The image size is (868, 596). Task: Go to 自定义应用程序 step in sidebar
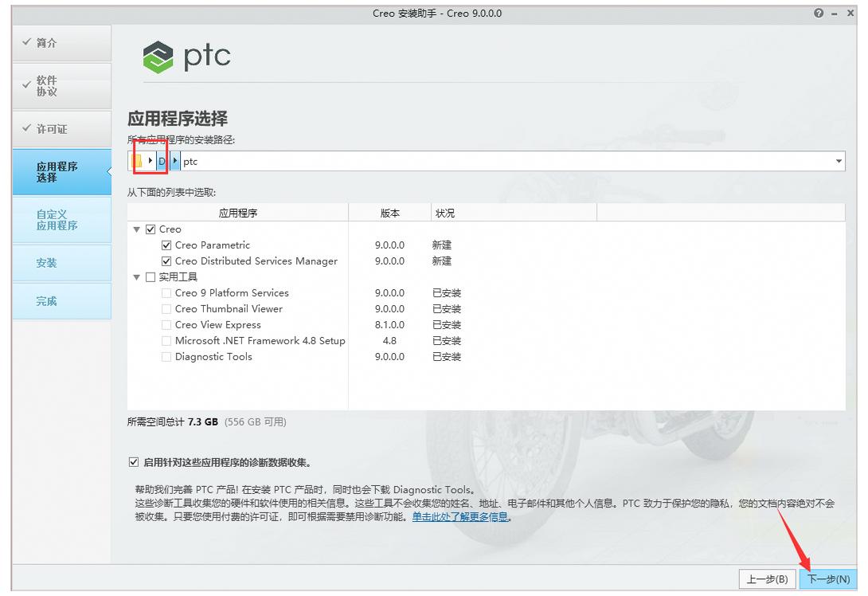click(x=57, y=220)
